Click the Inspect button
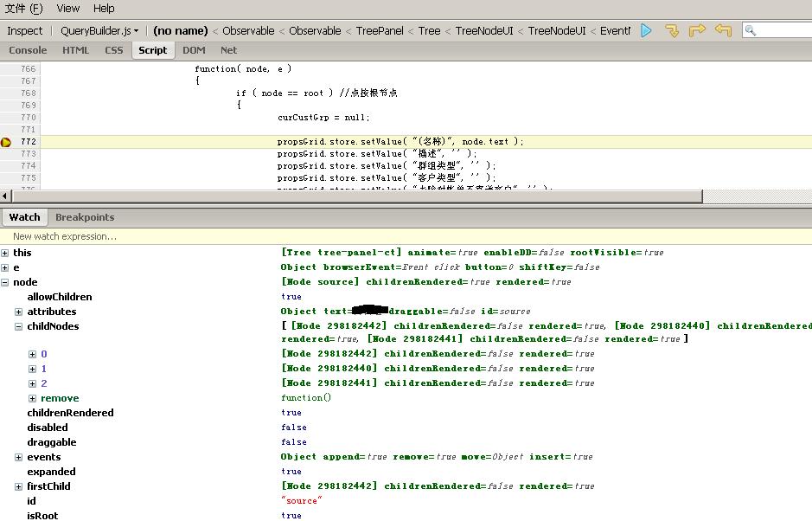This screenshot has height=521, width=812. (25, 31)
